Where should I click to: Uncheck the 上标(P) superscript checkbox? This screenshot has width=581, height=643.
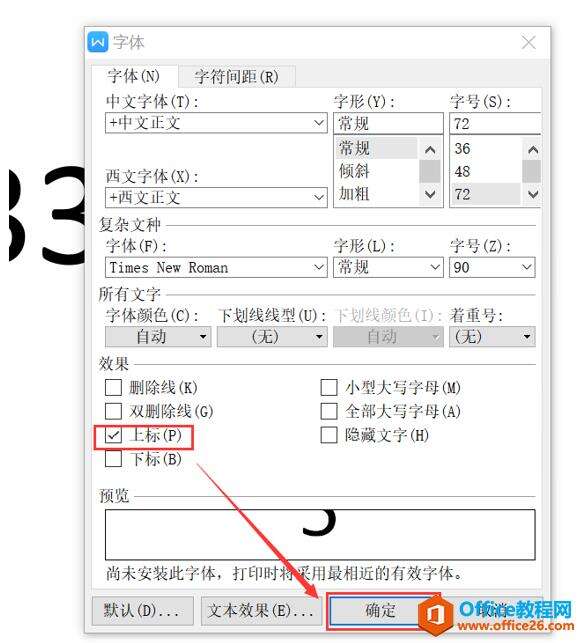coord(114,435)
